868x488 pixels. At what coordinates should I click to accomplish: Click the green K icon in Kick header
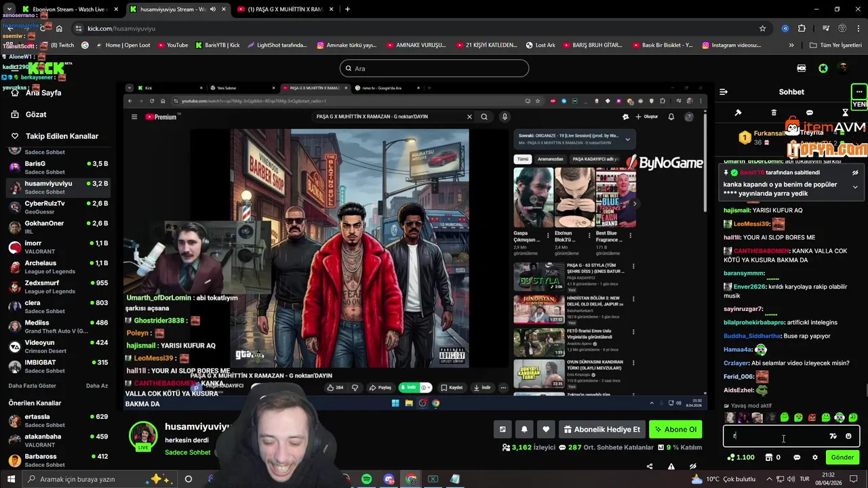point(823,68)
